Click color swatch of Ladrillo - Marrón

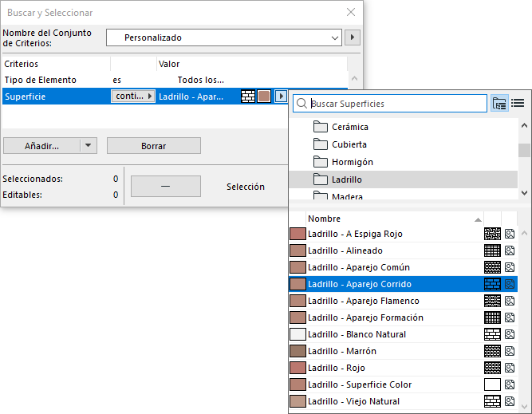pyautogui.click(x=298, y=351)
